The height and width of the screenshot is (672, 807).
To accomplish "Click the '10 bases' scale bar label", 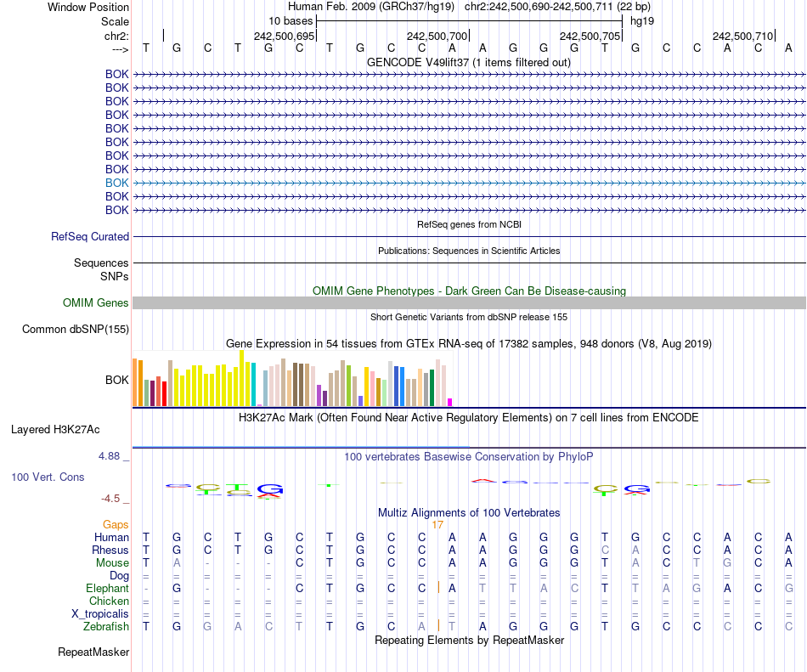I will click(291, 21).
